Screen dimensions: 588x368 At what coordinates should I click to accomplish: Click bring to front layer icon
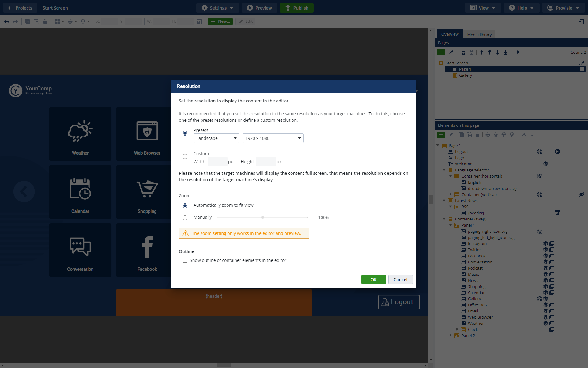pyautogui.click(x=488, y=135)
